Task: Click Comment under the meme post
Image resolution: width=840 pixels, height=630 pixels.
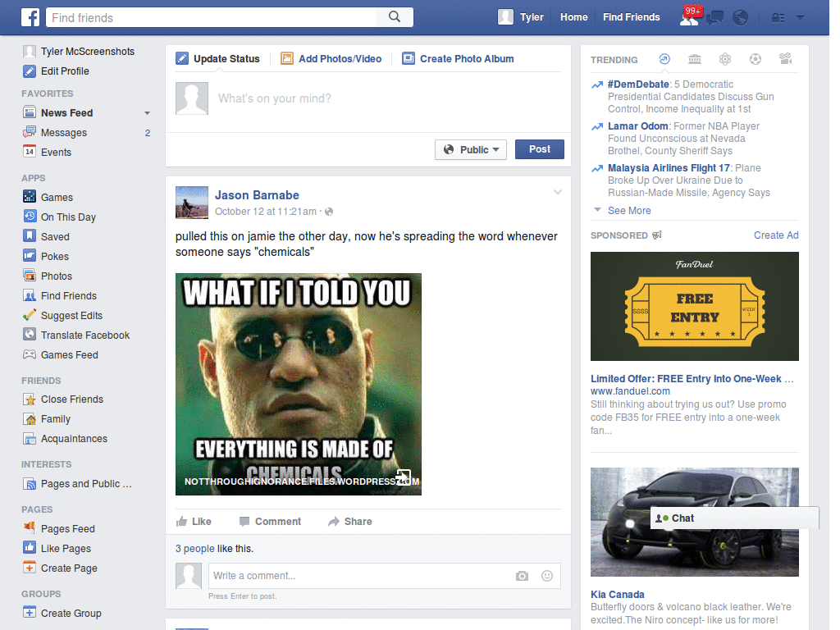Action: pos(271,521)
